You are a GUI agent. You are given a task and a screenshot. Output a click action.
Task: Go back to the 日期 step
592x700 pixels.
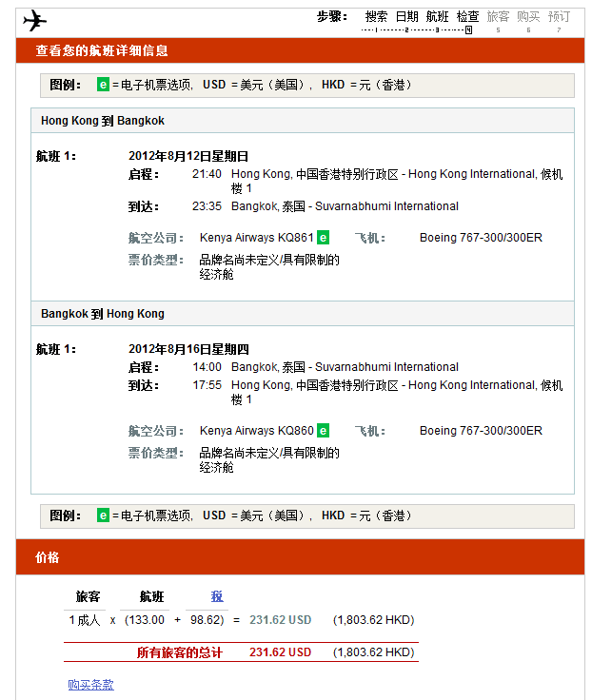[x=406, y=16]
